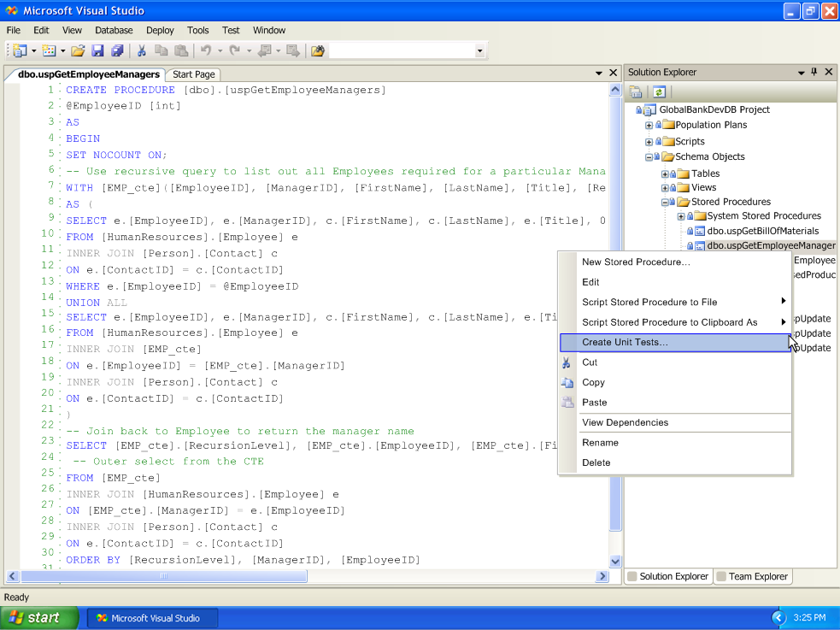The height and width of the screenshot is (630, 840).
Task: Choose Rename in the context menu
Action: coord(675,443)
